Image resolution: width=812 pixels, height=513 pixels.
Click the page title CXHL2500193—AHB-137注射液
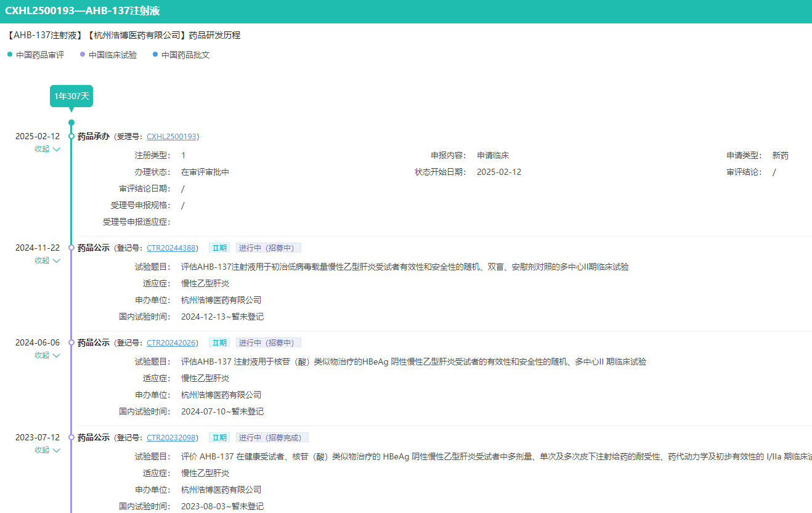(84, 10)
